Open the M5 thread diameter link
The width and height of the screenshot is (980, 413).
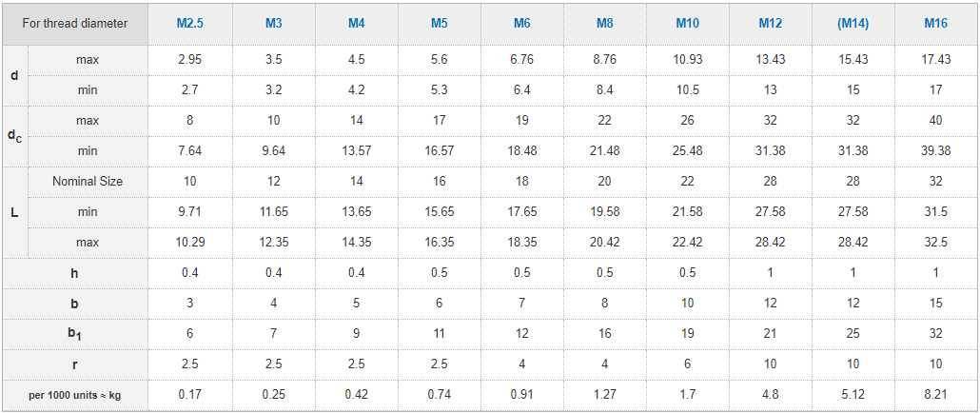pos(440,24)
